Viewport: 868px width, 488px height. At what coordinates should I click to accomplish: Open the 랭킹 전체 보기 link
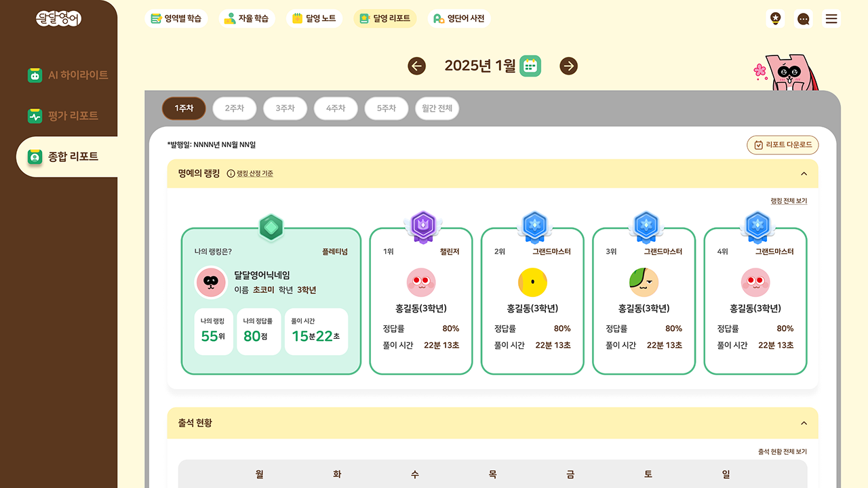(788, 201)
